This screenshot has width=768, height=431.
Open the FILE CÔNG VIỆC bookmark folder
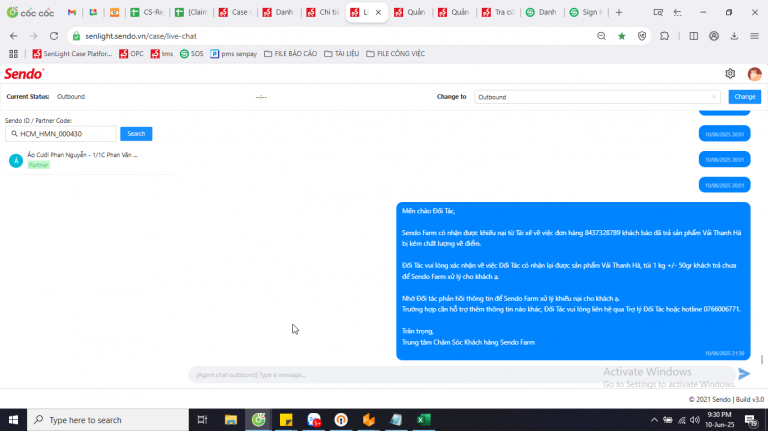tap(395, 54)
